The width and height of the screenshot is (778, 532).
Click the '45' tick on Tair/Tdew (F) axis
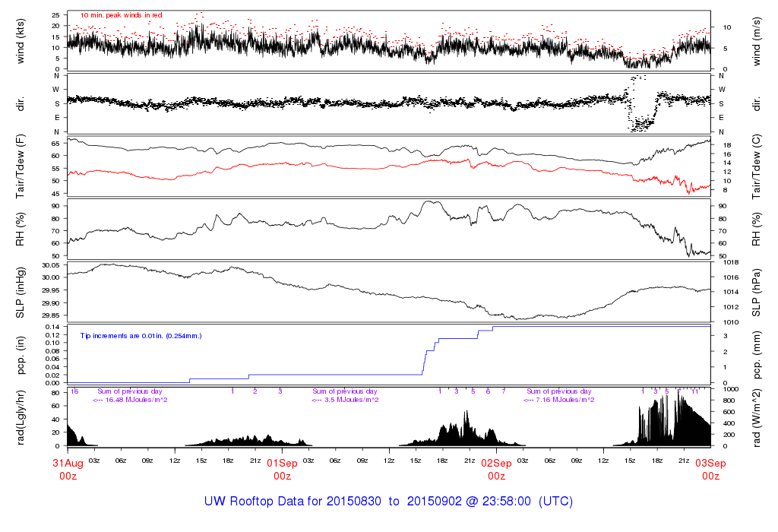point(55,194)
